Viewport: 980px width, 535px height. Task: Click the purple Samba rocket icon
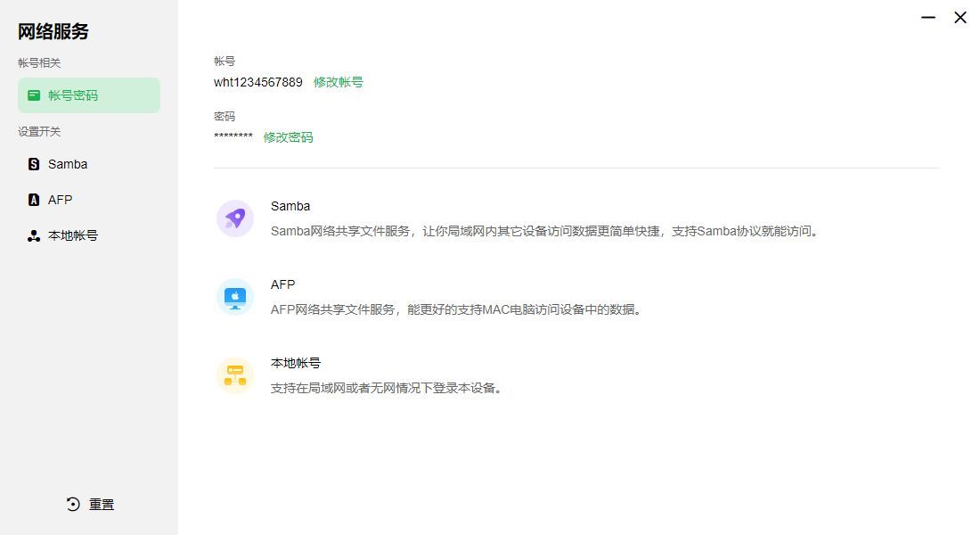(x=234, y=218)
